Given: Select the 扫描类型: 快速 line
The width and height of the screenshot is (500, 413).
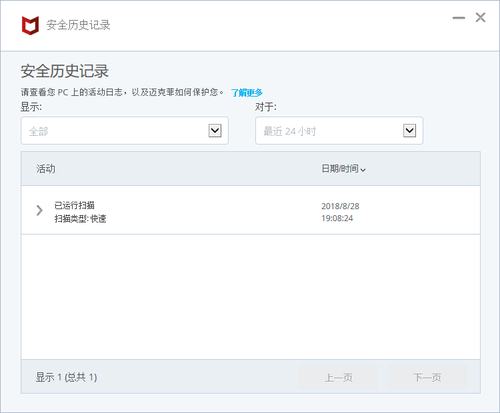Looking at the screenshot, I should click(x=80, y=219).
